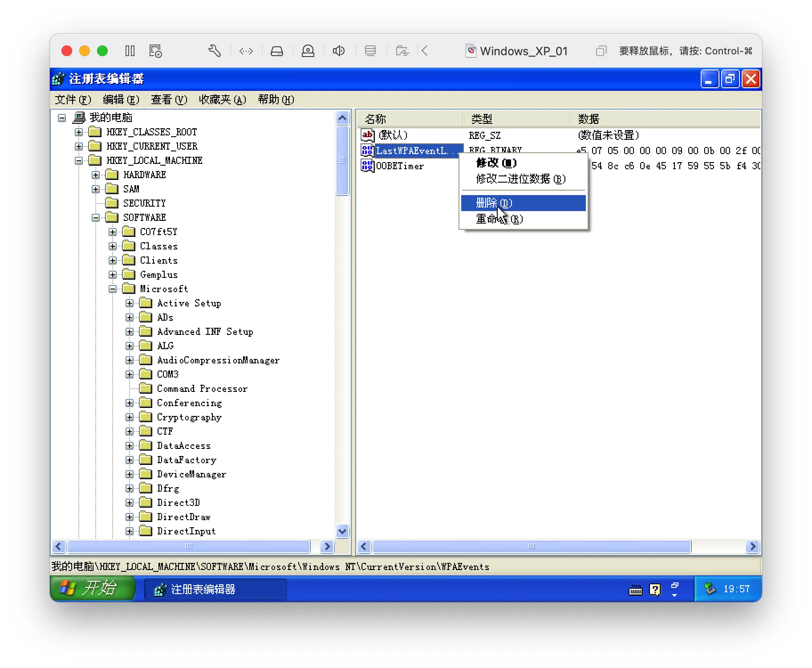Click the registry editor title bar icon
The height and width of the screenshot is (668, 812).
(58, 79)
